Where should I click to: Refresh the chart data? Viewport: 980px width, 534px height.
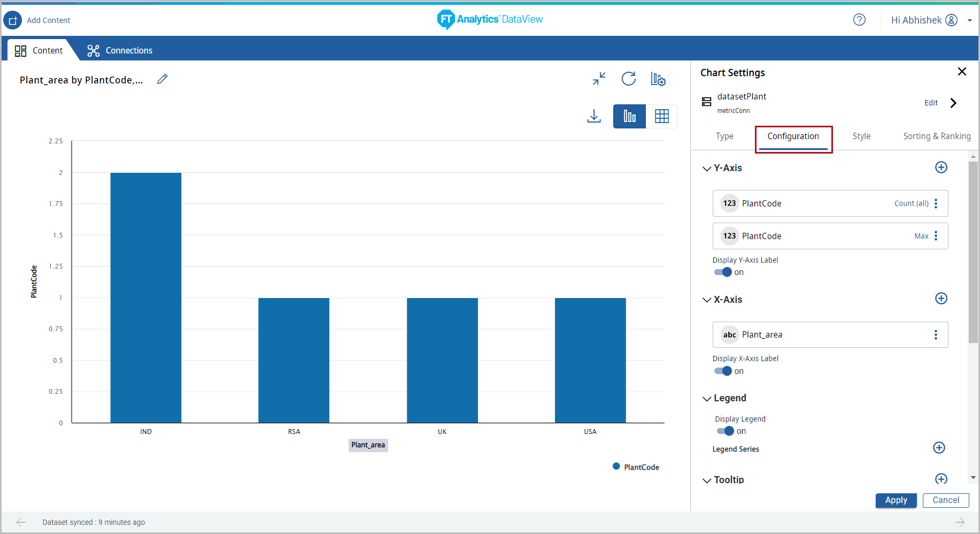click(x=629, y=79)
